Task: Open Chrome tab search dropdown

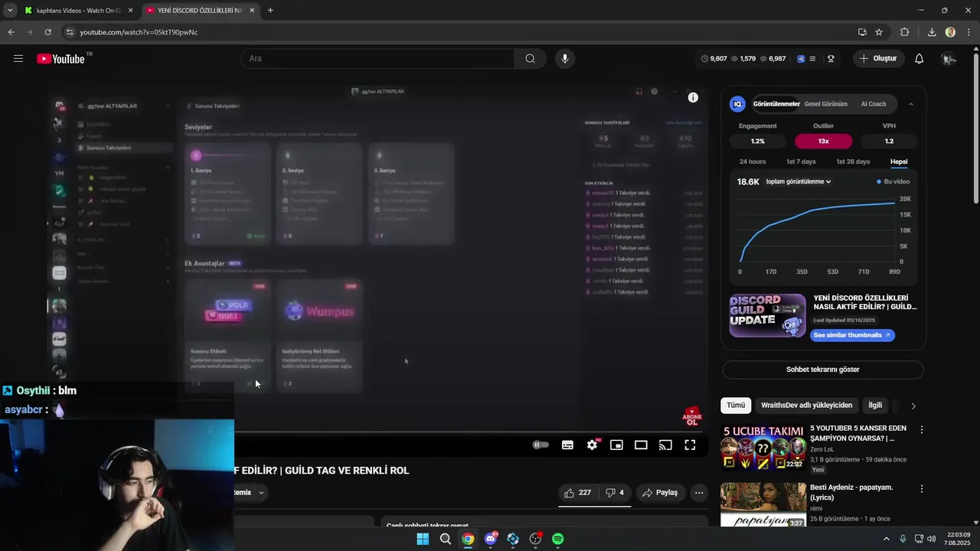Action: click(x=10, y=11)
